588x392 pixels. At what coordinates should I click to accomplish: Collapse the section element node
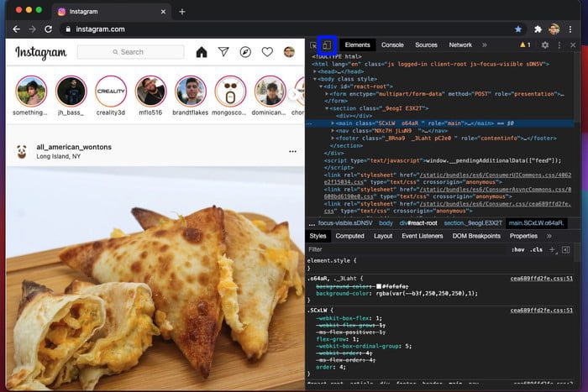tap(327, 108)
